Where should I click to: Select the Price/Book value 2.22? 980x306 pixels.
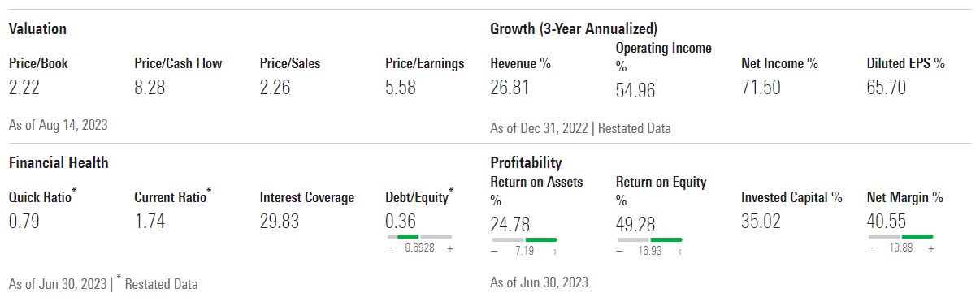click(23, 88)
